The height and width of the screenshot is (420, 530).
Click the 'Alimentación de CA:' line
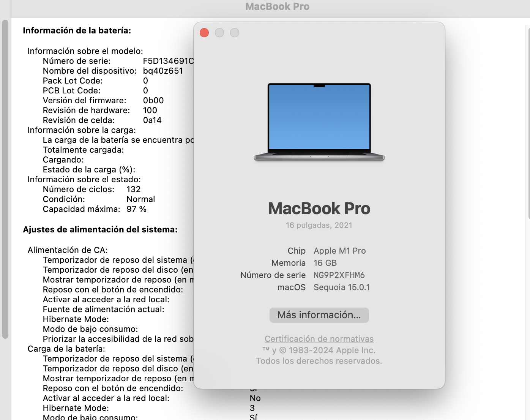(x=68, y=250)
